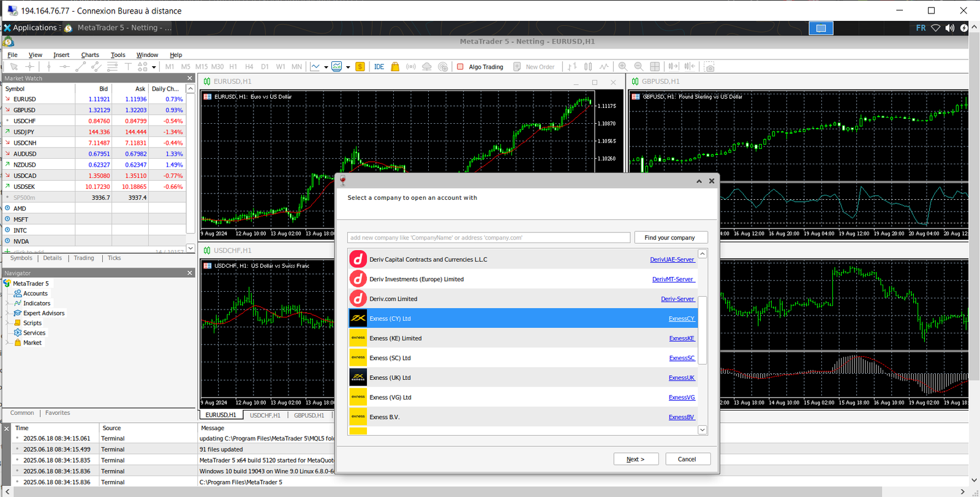The height and width of the screenshot is (497, 980).
Task: Toggle Algo Trading
Action: pyautogui.click(x=481, y=67)
